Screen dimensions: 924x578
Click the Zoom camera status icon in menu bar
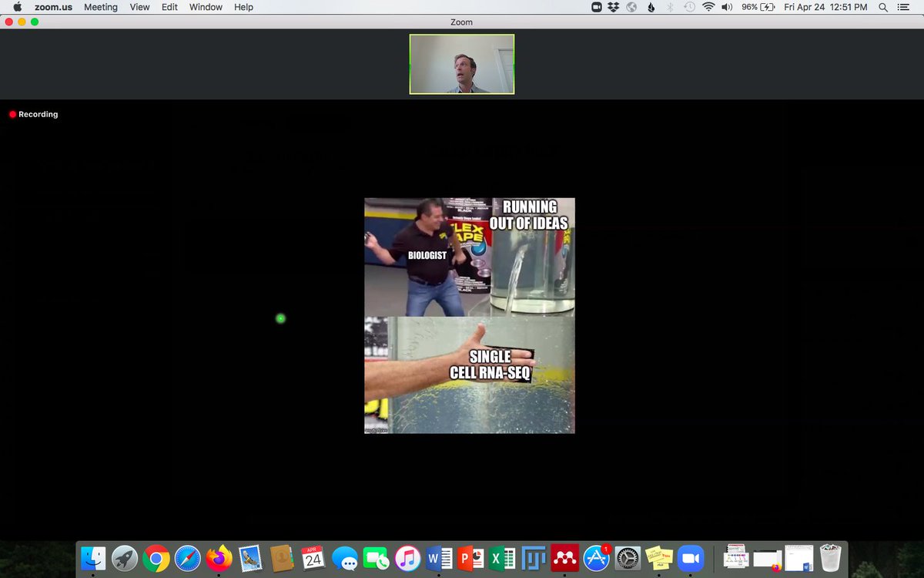click(597, 7)
